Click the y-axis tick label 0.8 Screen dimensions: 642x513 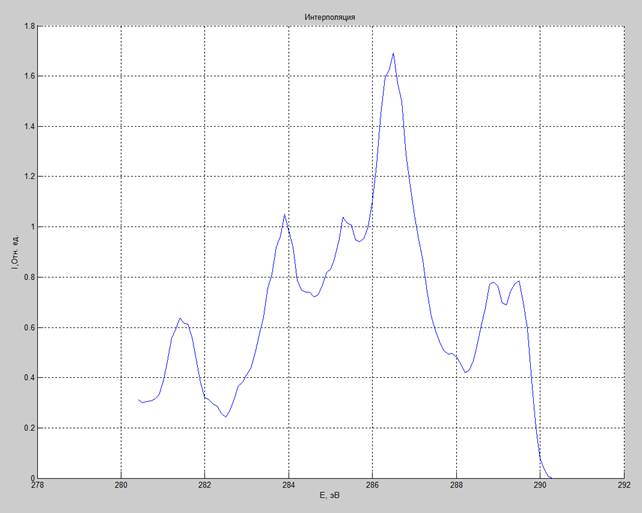pyautogui.click(x=30, y=277)
